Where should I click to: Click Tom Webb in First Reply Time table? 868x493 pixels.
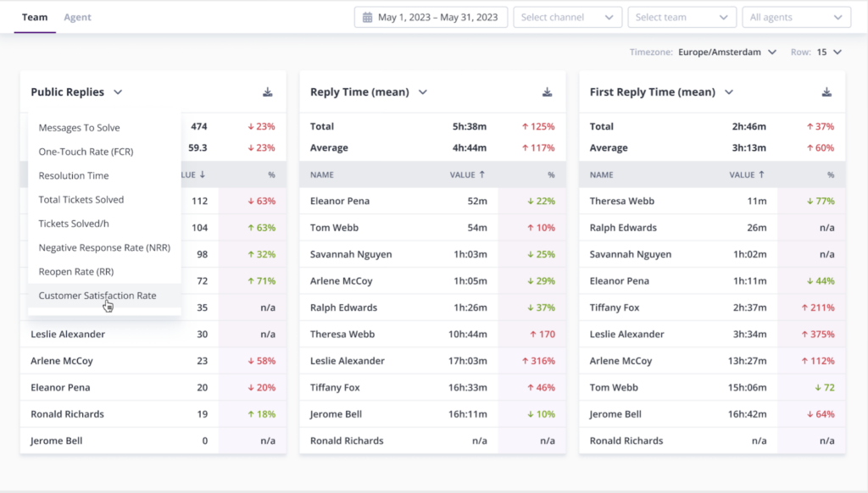click(x=614, y=387)
